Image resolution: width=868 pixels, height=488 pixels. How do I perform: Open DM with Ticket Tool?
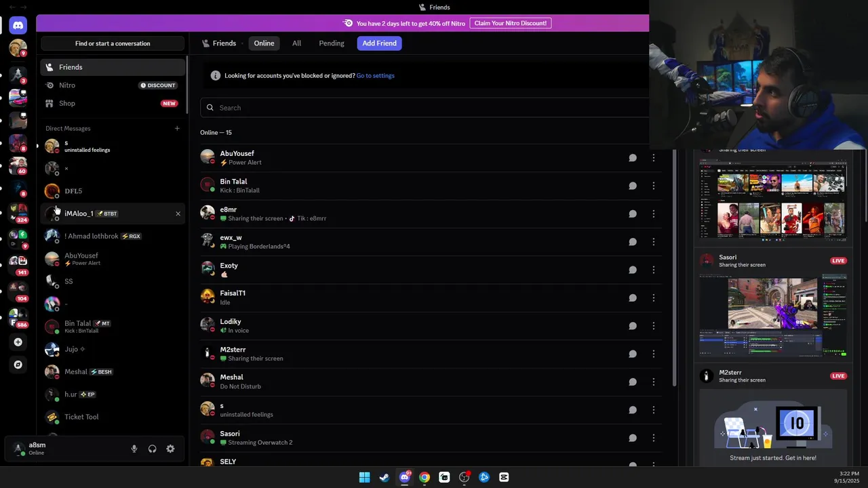coord(113,417)
